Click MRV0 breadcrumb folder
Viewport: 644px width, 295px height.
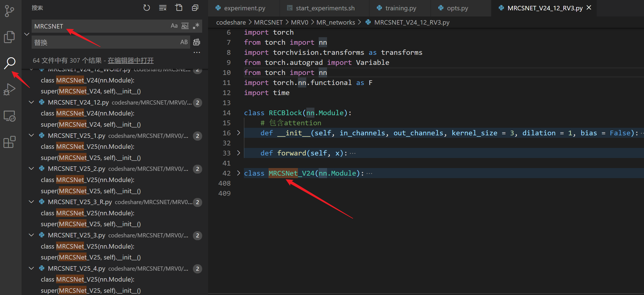[x=299, y=22]
